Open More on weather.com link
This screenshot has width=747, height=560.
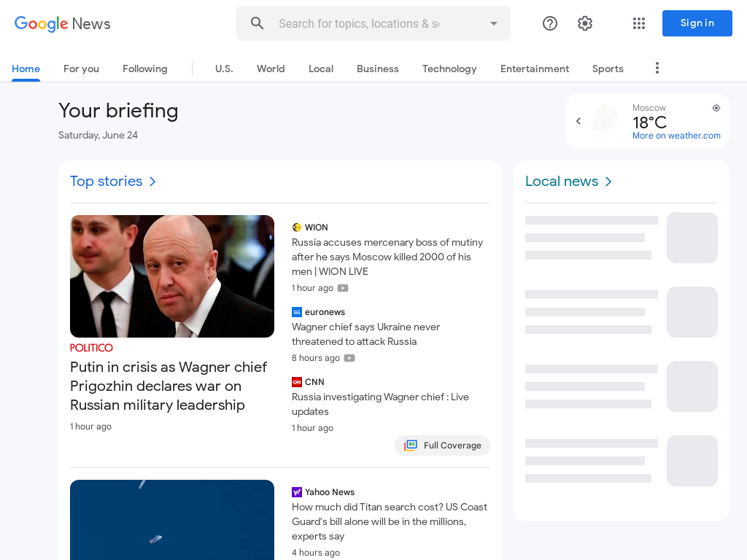[x=676, y=135]
